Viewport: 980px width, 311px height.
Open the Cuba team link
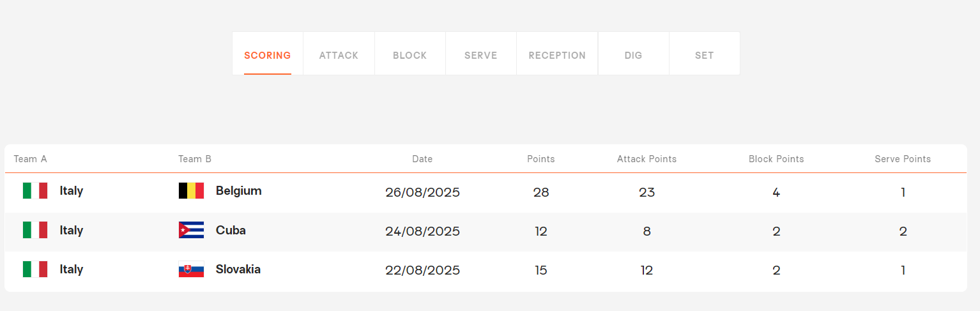[231, 231]
